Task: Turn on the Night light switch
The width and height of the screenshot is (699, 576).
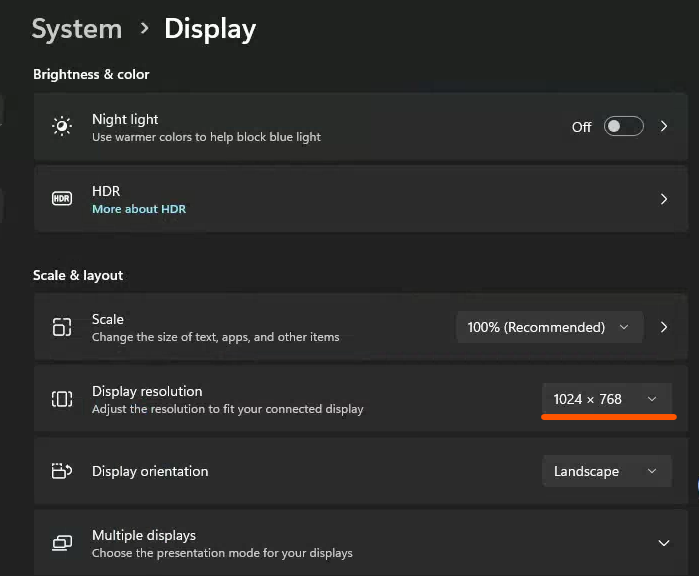Action: coord(623,127)
